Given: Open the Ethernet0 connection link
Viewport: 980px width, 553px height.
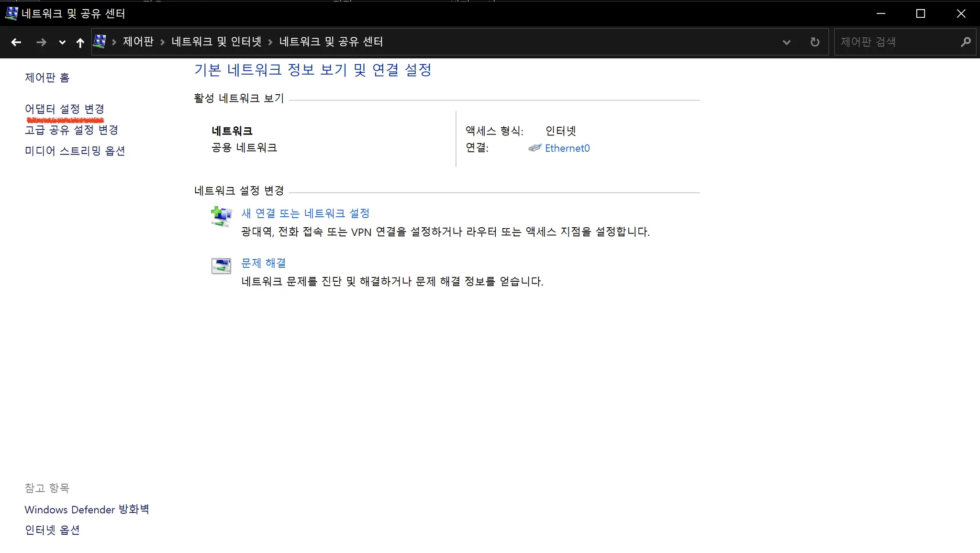Looking at the screenshot, I should pos(567,148).
